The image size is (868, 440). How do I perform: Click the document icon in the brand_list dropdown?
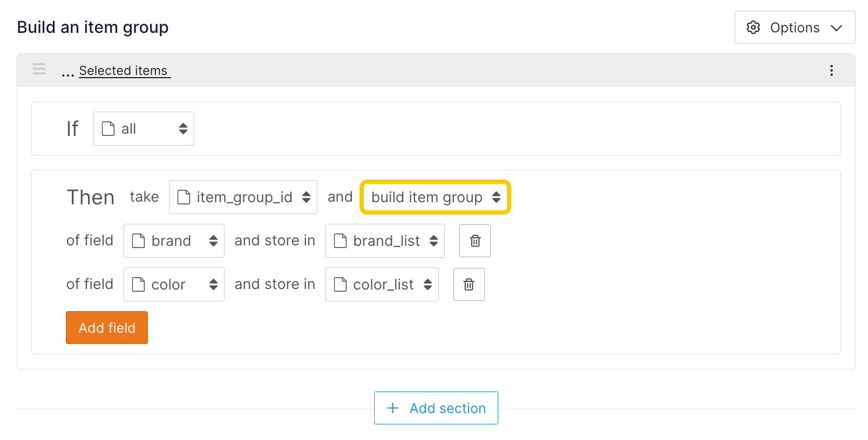[340, 241]
